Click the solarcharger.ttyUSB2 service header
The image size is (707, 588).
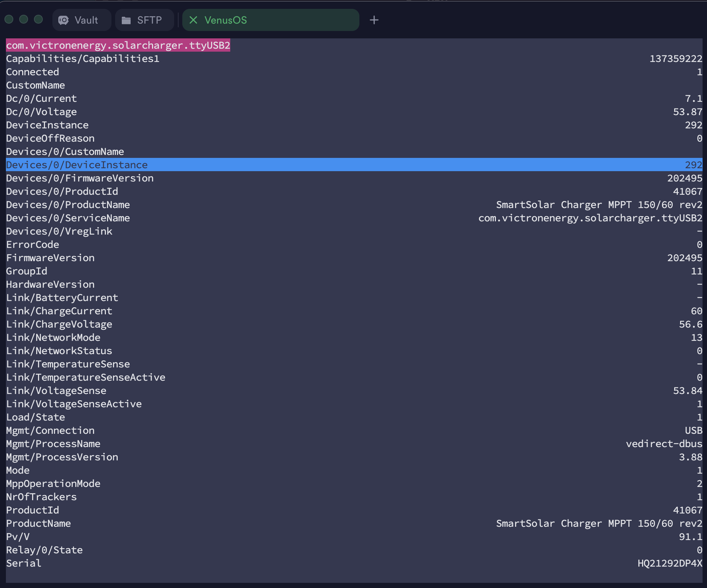(118, 45)
